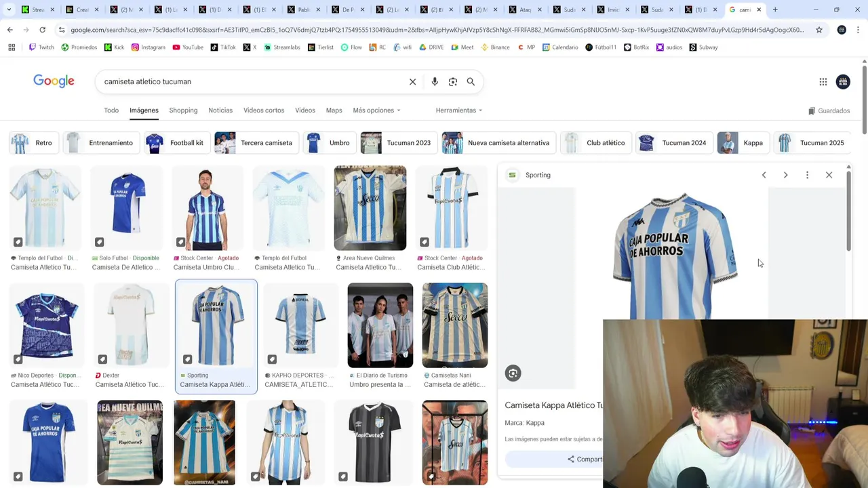
Task: Clear the search box text
Action: 412,81
